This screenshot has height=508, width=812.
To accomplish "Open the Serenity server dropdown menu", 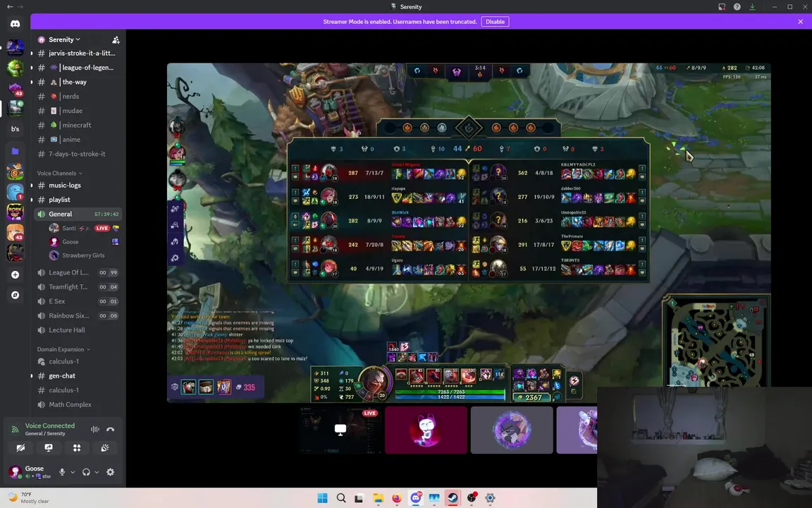I will point(65,40).
